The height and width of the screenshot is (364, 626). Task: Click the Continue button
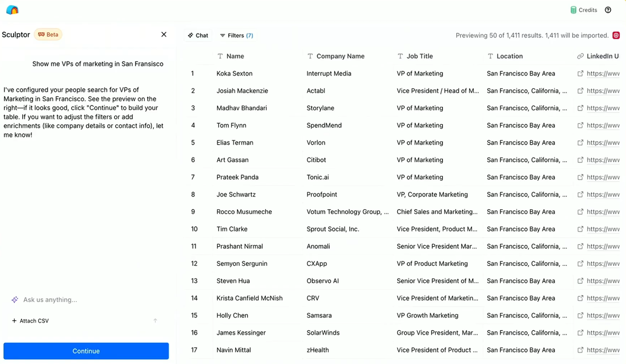(86, 351)
